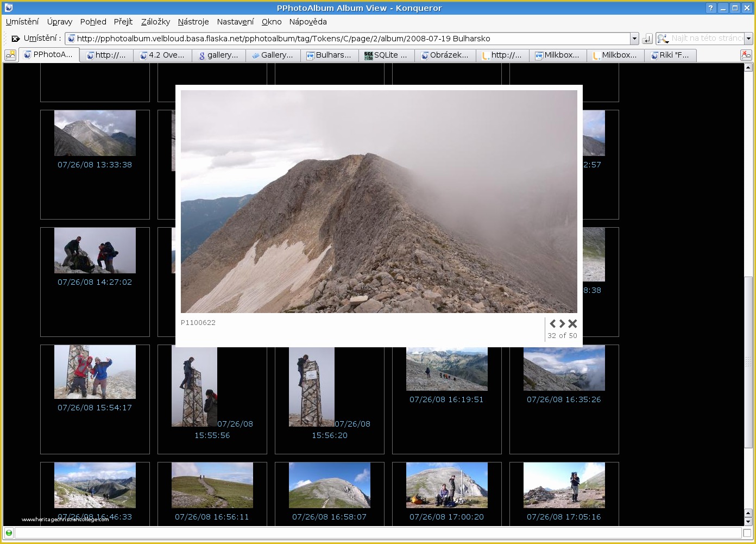Open thumbnail dated 07/26/08 17:00:20
This screenshot has height=544, width=756.
coord(447,485)
